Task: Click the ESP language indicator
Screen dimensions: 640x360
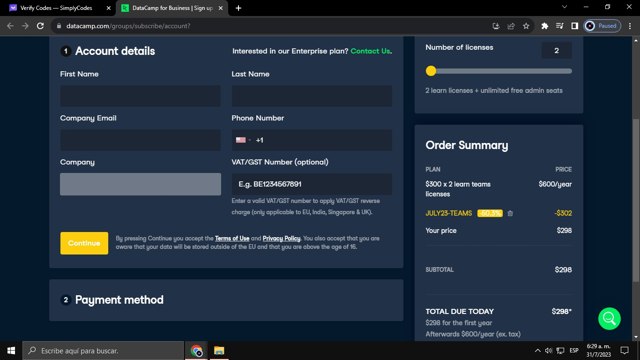Action: [574, 351]
